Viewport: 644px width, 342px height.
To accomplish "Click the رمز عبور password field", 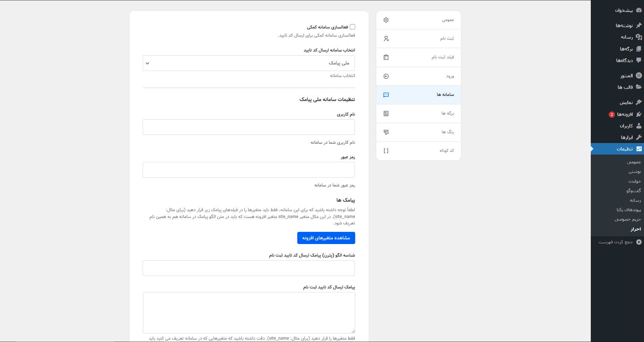I will click(x=248, y=170).
